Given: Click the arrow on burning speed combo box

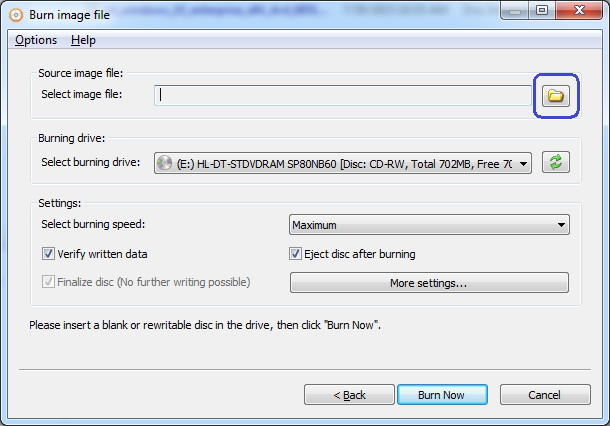Looking at the screenshot, I should tap(561, 224).
